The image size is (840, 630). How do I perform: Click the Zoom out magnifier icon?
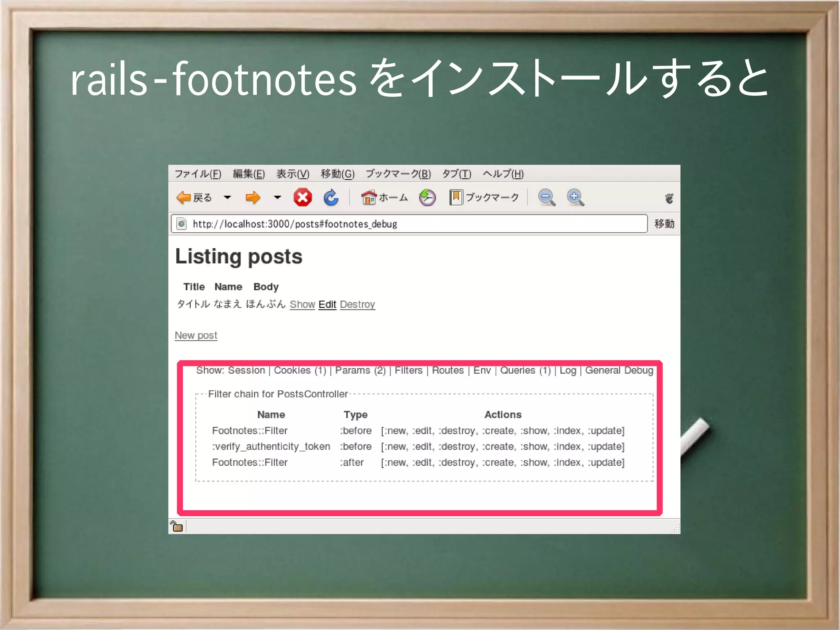[547, 197]
